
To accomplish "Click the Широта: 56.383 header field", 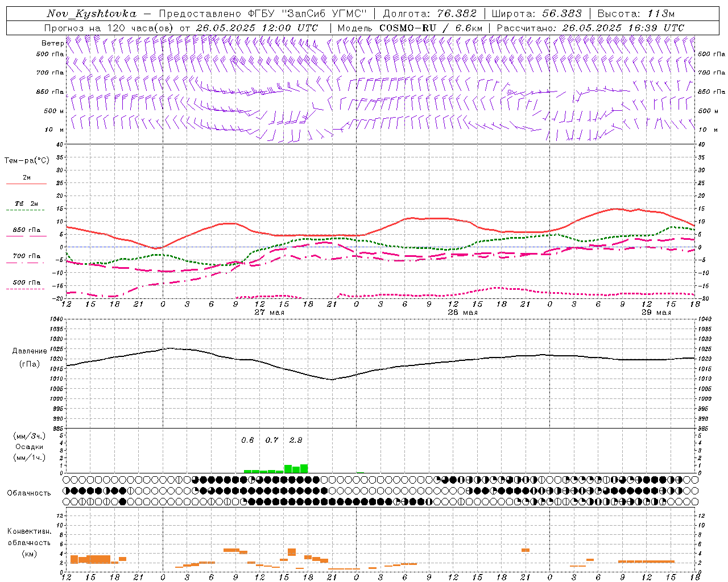I will 536,14.
